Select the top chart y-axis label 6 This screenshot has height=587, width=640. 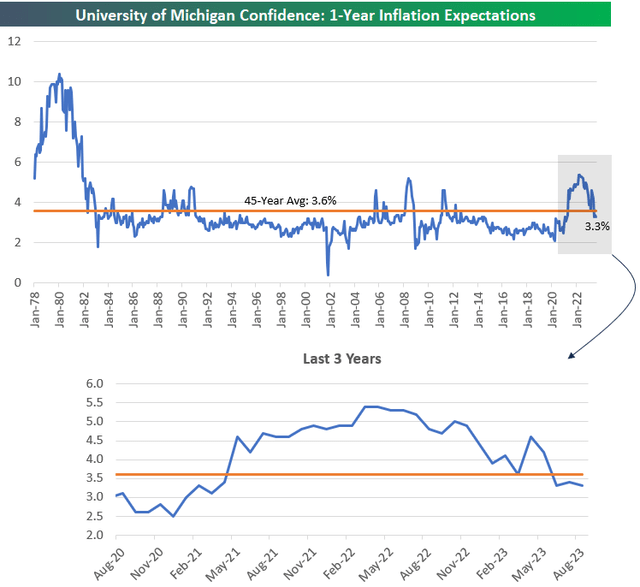18,162
